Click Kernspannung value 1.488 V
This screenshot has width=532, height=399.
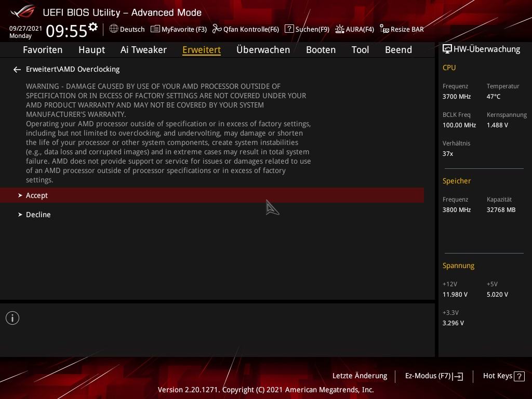pyautogui.click(x=497, y=125)
